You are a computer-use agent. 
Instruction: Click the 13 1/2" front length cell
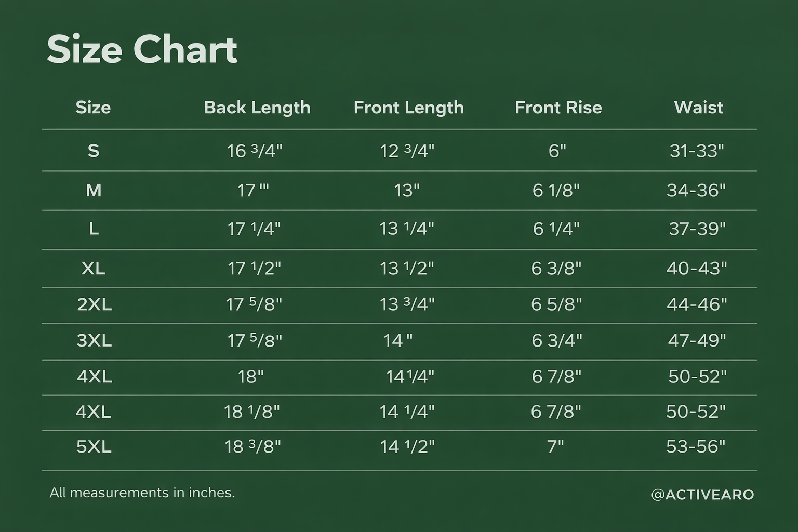(x=407, y=269)
